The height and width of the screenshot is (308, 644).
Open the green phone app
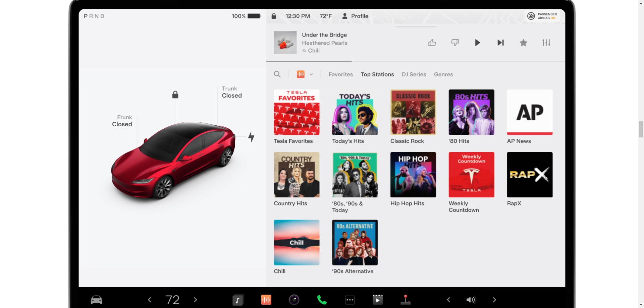(322, 300)
